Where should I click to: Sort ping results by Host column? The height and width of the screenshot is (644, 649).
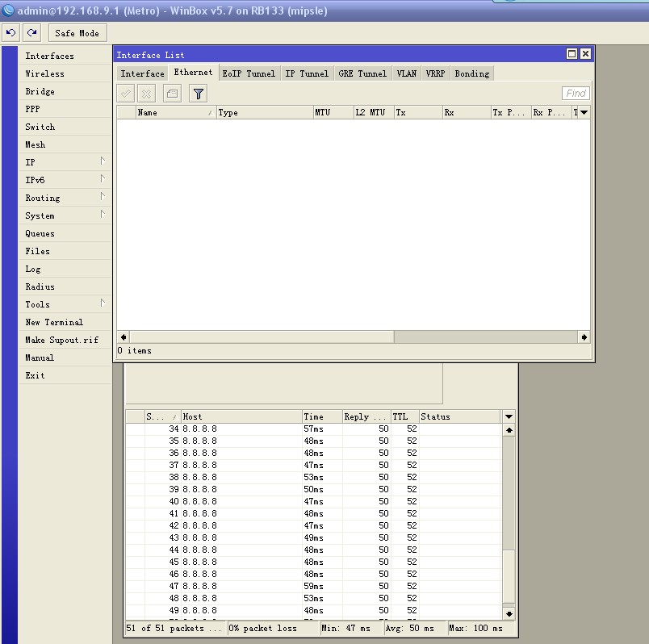point(241,416)
